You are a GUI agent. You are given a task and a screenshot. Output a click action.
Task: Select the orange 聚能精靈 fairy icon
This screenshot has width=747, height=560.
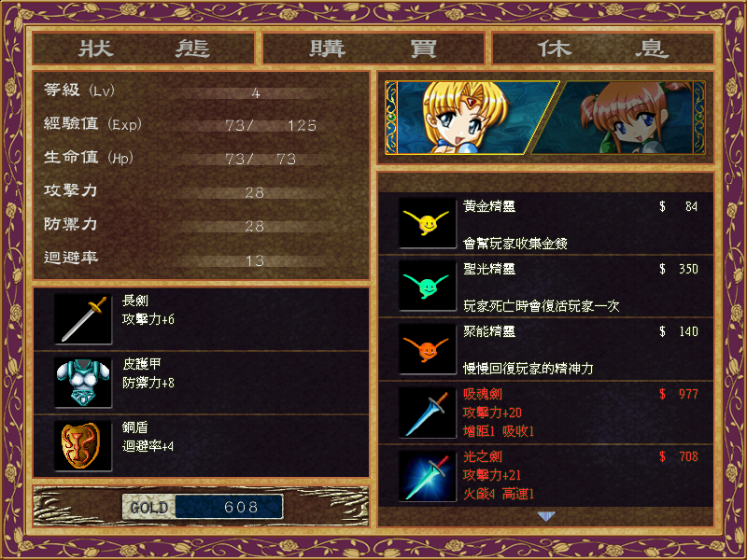(x=428, y=348)
